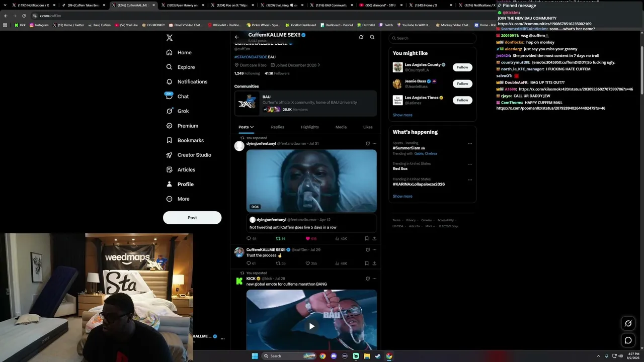Share the dyingonfentanyl post
The image size is (644, 362).
[374, 238]
